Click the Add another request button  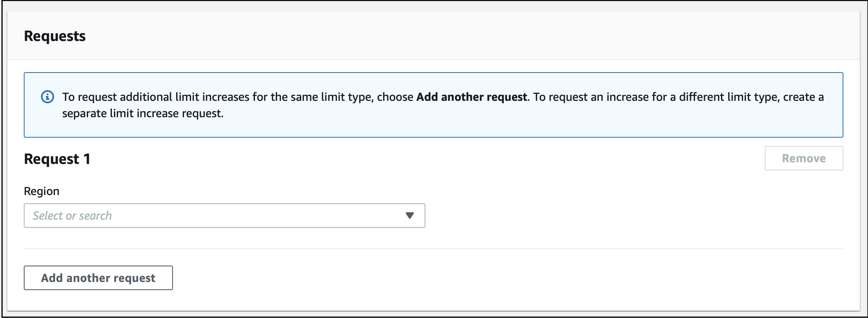point(98,278)
